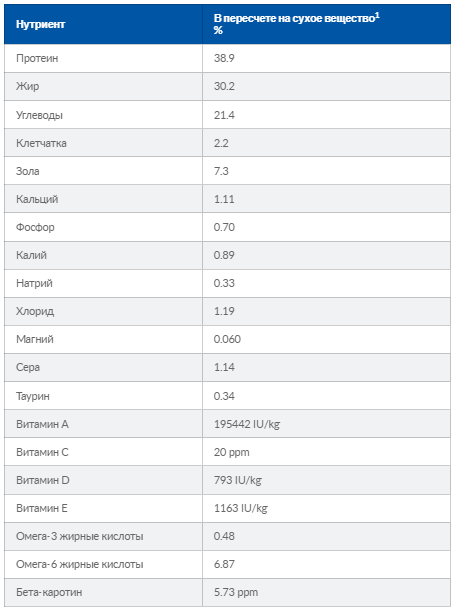Select the Жир row label
The width and height of the screenshot is (459, 615).
pyautogui.click(x=27, y=86)
